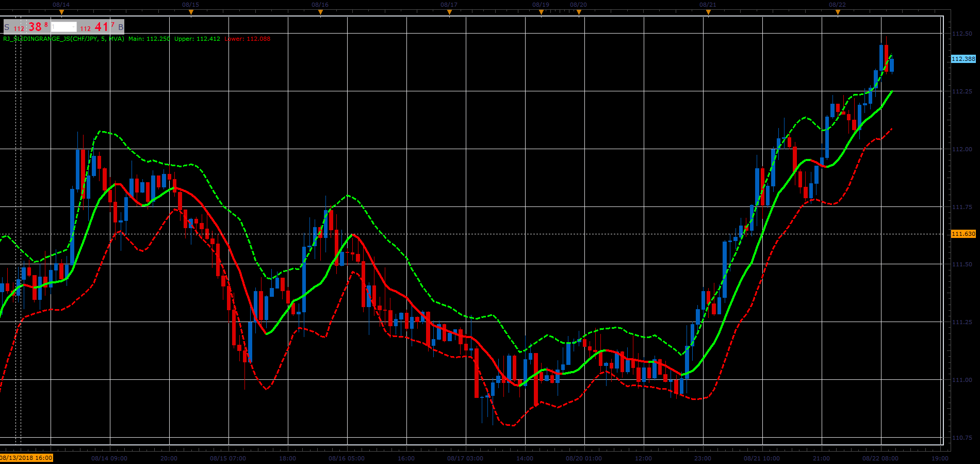Viewport: 980px width, 464px height.
Task: Click the Buy button at 112.417
Action: coord(102,27)
